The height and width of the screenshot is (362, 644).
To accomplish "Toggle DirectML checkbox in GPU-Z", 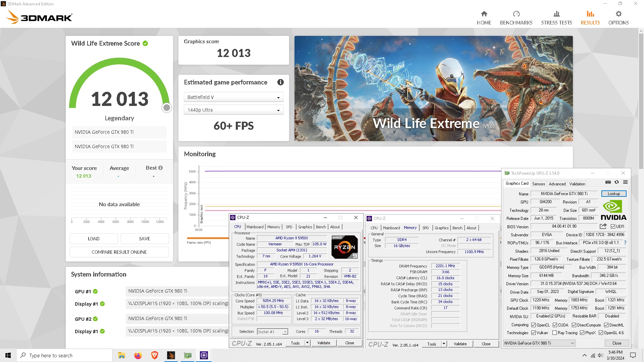I will (x=606, y=325).
